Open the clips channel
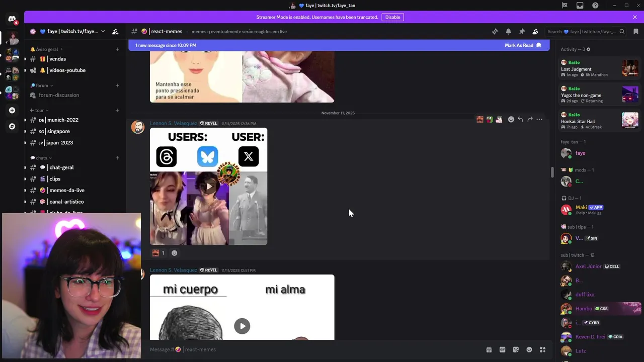 (74, 179)
